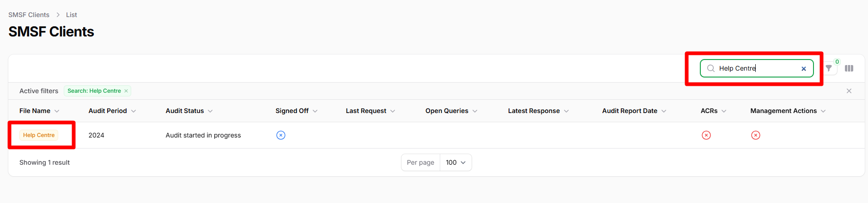Click the ACRs red X status icon

click(x=706, y=135)
